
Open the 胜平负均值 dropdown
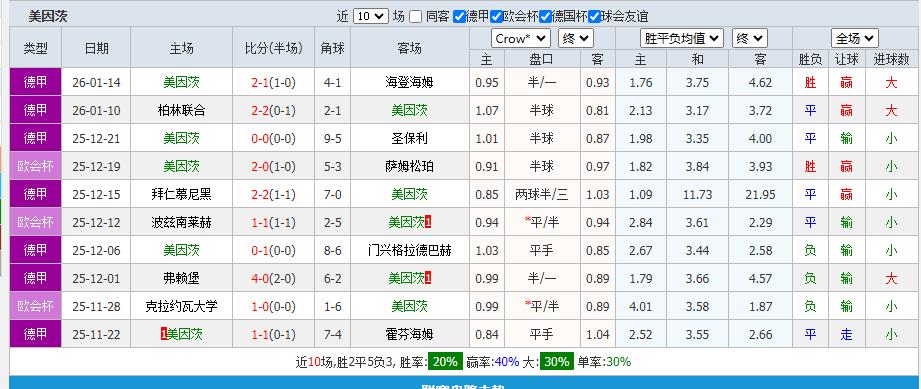pyautogui.click(x=681, y=39)
